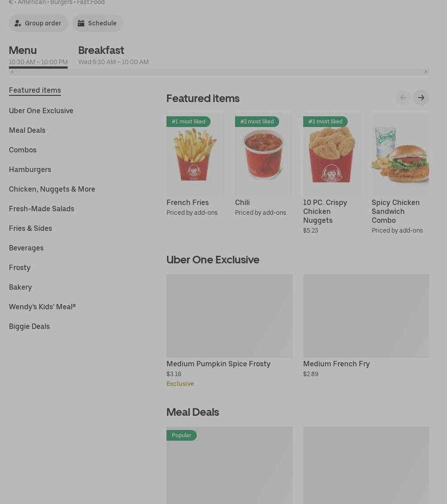
Task: Click the next arrow in Featured items
Action: point(421,98)
